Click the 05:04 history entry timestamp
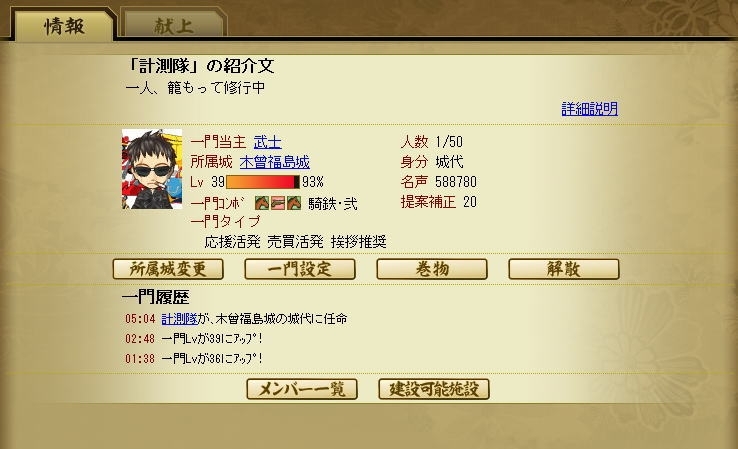This screenshot has height=449, width=738. tap(140, 319)
